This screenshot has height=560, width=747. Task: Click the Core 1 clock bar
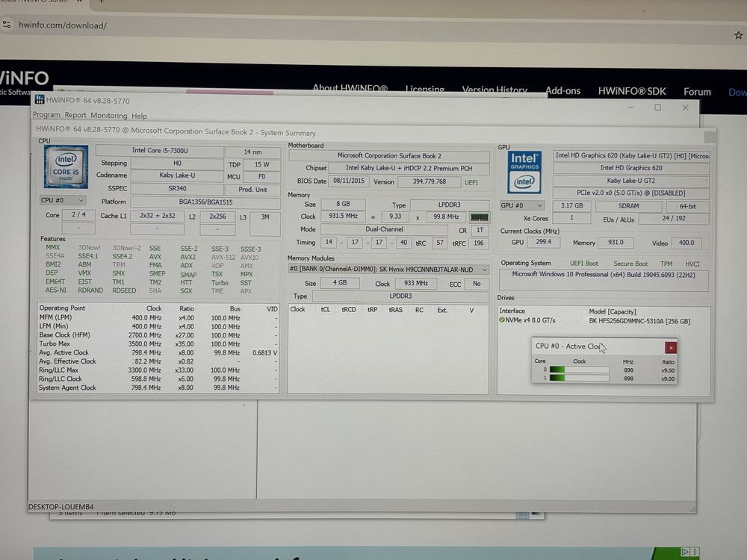[579, 379]
